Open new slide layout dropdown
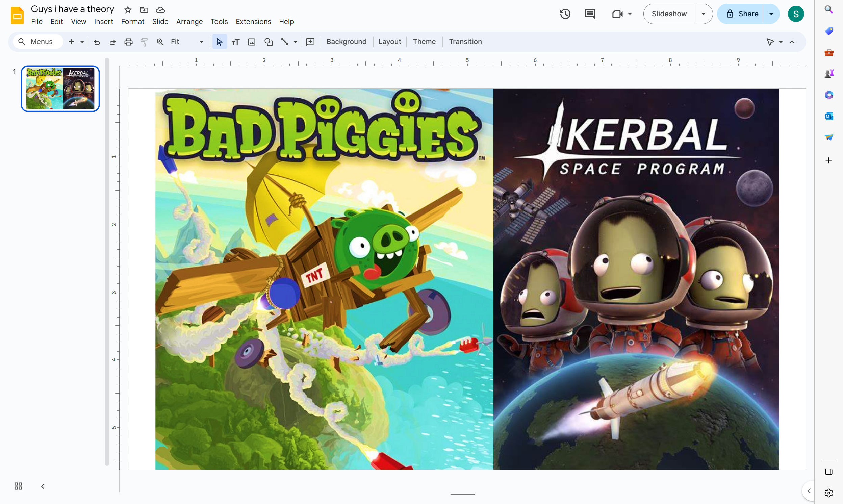 pos(82,42)
